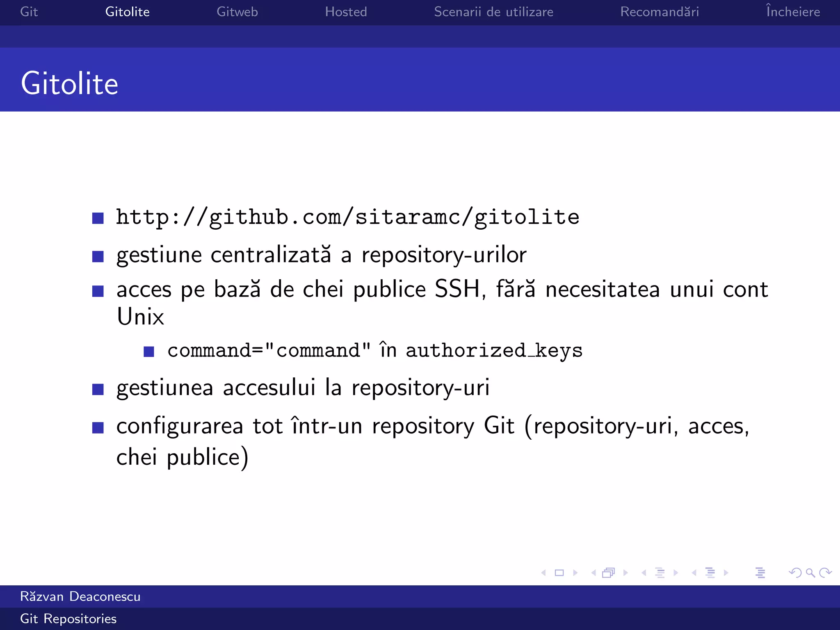Click author name Răzvan Deaconescu in footer
This screenshot has width=840, height=630.
(80, 596)
